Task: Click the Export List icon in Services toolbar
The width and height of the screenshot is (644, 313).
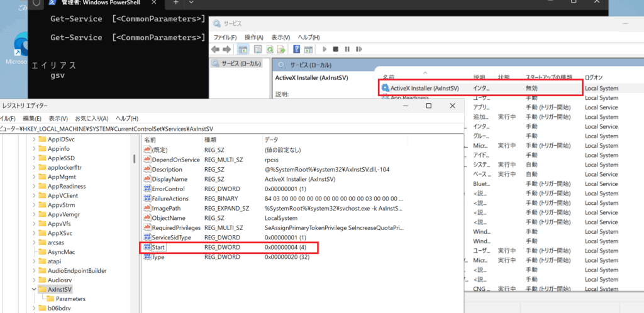Action: [282, 49]
